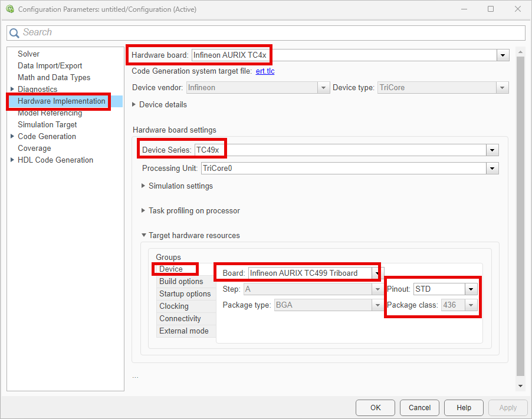The width and height of the screenshot is (532, 419).
Task: Open the ert.tlc link
Action: pos(265,71)
